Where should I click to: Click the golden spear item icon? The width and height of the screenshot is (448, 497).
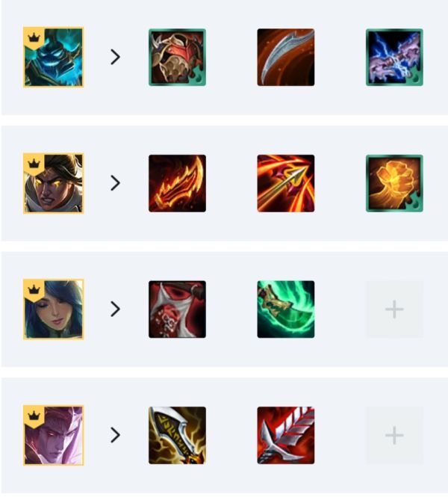point(286,183)
